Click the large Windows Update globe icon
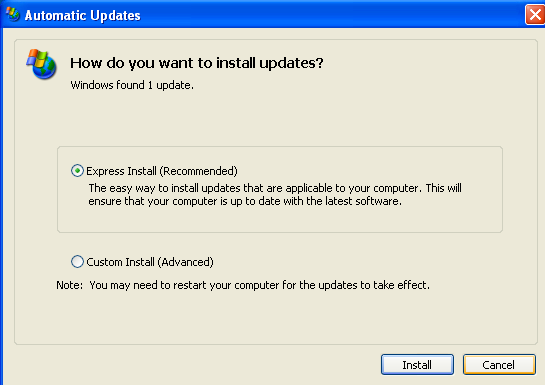This screenshot has width=545, height=385. coord(41,64)
